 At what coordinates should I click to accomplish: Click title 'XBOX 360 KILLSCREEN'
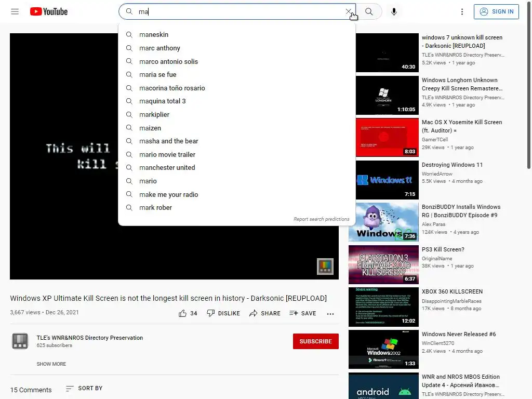452,292
